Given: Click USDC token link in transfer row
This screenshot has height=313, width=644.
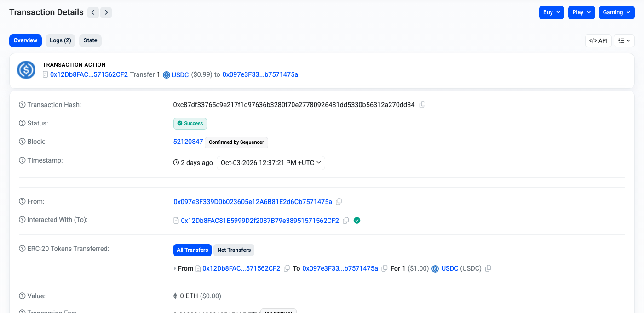Looking at the screenshot, I should pyautogui.click(x=450, y=268).
